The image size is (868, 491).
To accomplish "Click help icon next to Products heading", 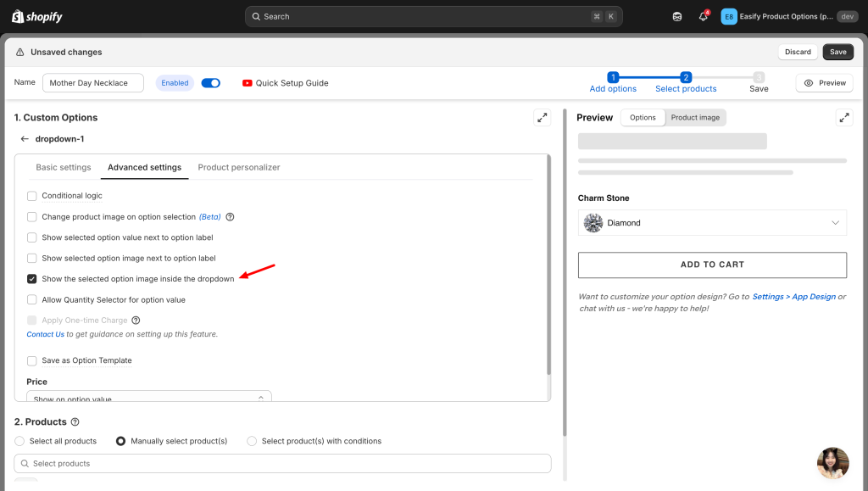I will click(x=75, y=422).
